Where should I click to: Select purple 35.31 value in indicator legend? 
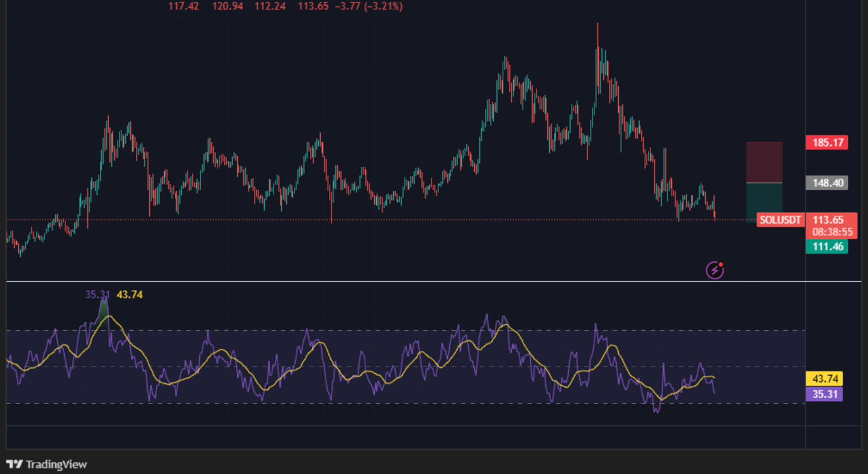pos(98,295)
